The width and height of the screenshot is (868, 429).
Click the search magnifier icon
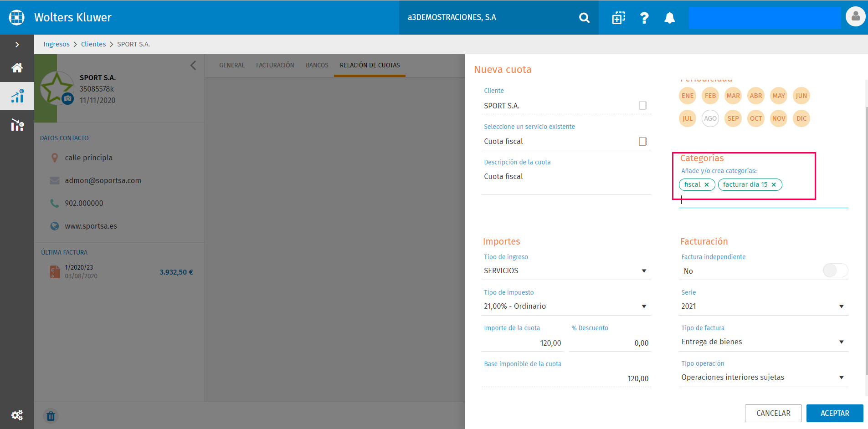coord(584,18)
